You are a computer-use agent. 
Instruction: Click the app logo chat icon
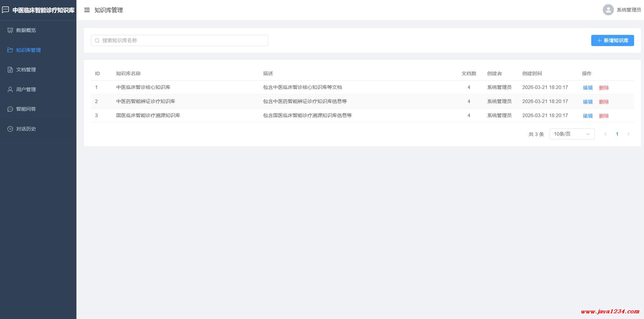[x=5, y=10]
